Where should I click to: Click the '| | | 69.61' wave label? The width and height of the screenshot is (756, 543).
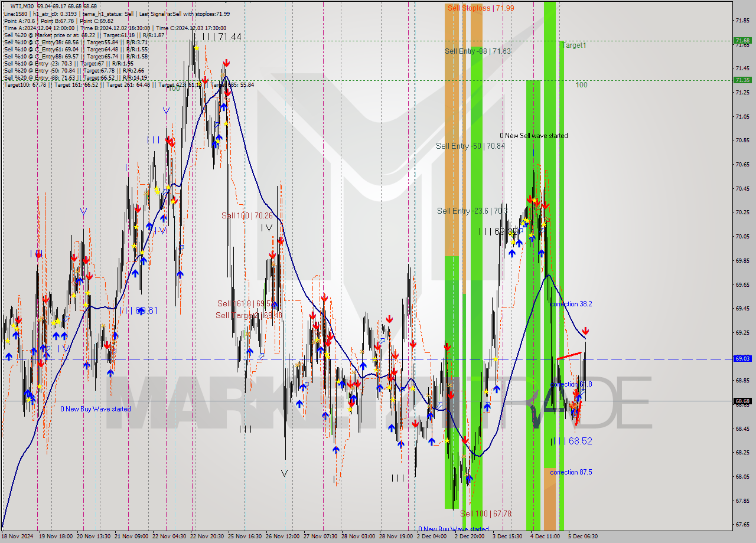click(x=139, y=310)
